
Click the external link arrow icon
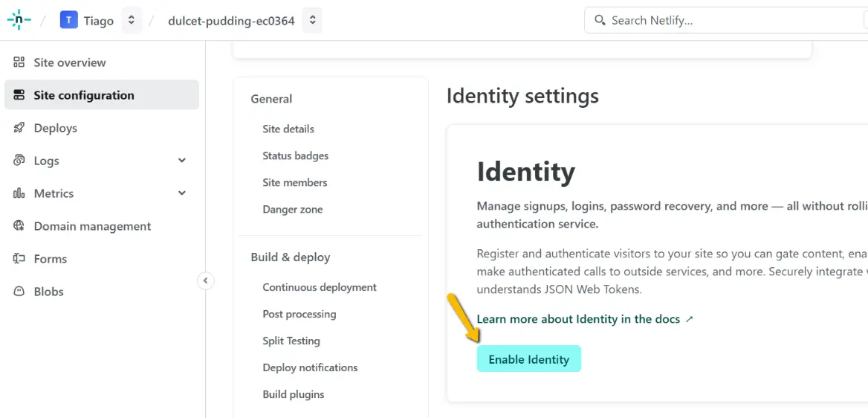tap(689, 319)
